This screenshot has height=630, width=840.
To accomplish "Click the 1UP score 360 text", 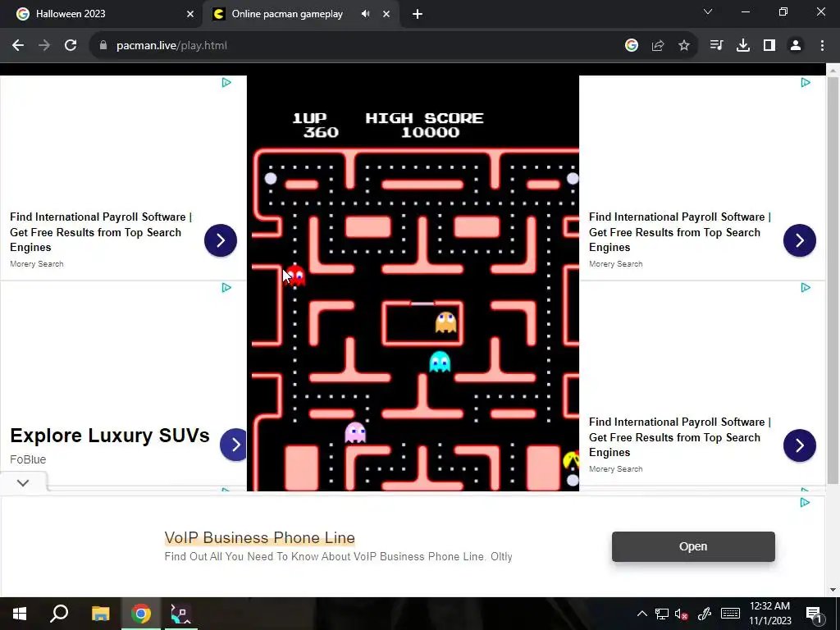I will pyautogui.click(x=315, y=125).
